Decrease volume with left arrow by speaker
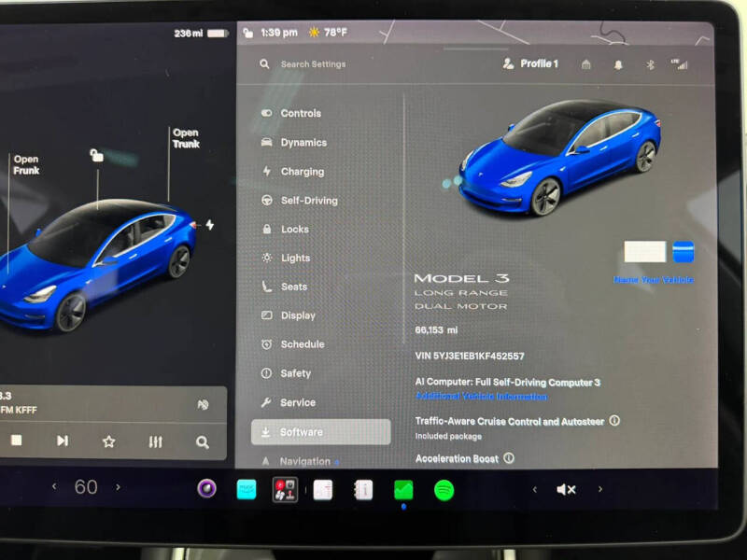 point(534,489)
